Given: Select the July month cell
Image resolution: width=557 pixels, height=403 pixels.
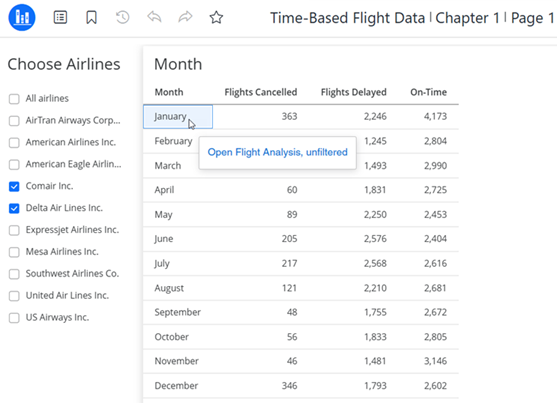Looking at the screenshot, I should tap(162, 263).
